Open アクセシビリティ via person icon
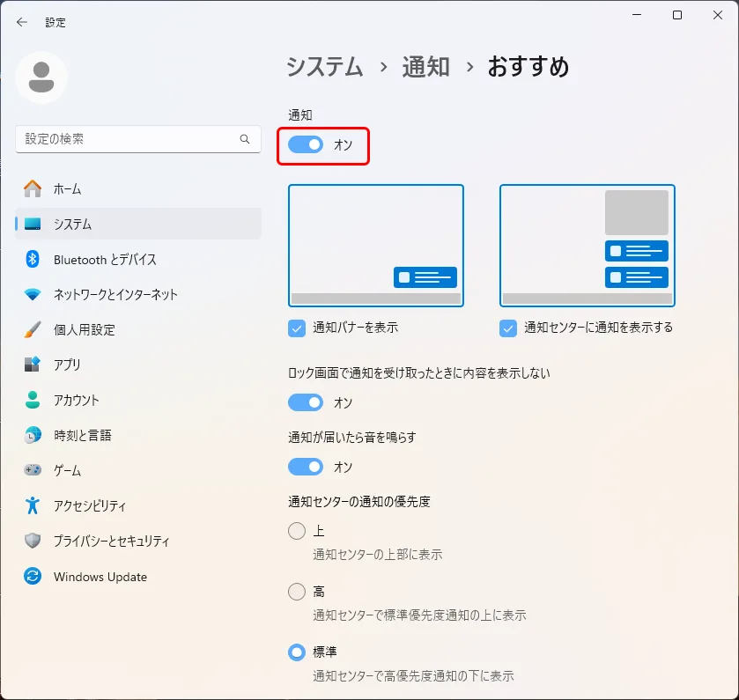Screen dimensions: 739x700 click(33, 505)
